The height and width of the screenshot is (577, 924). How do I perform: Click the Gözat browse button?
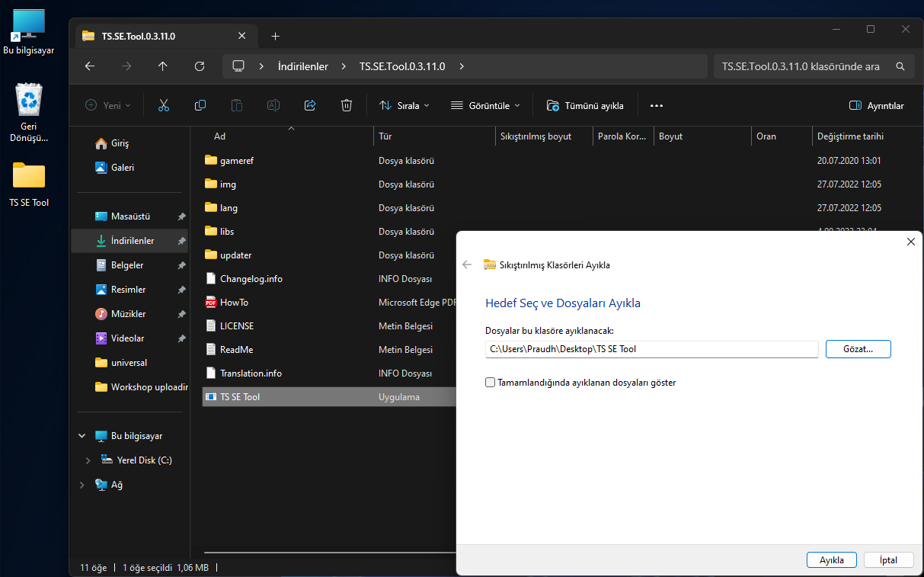[x=858, y=349]
